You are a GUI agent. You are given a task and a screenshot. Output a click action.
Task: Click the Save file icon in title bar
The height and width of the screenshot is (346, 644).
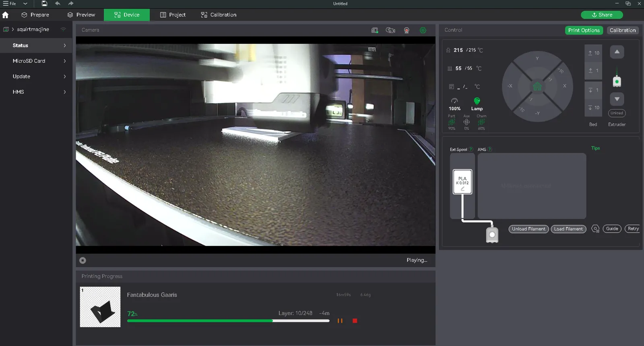(44, 4)
